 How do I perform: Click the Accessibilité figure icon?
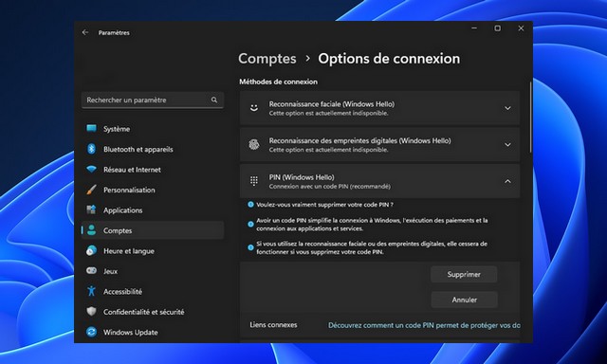[x=91, y=291]
